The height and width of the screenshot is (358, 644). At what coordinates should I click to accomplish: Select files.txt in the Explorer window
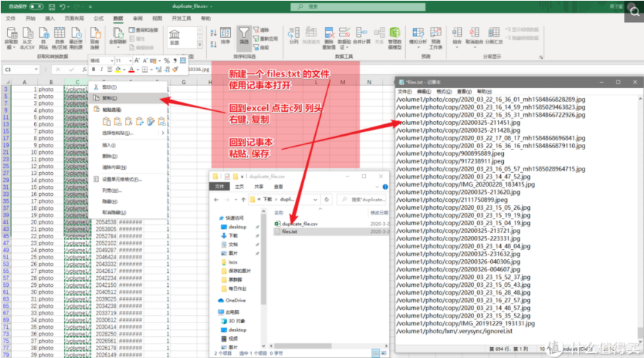click(x=289, y=232)
